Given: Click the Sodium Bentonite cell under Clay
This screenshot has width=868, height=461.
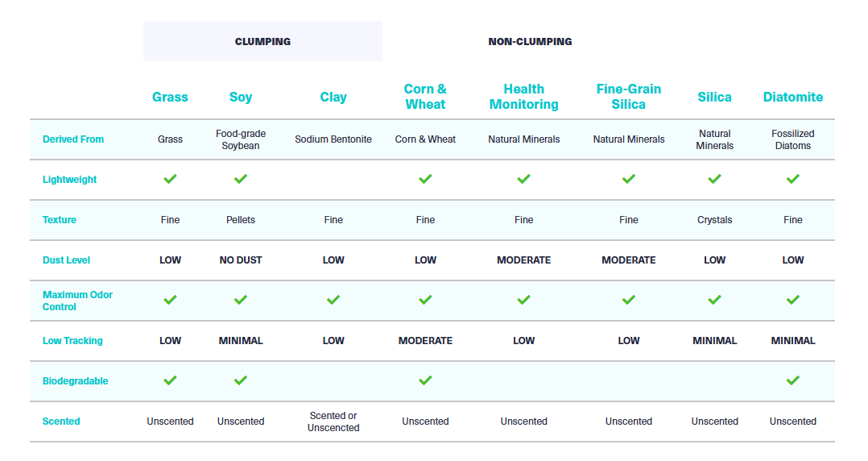Looking at the screenshot, I should (333, 139).
